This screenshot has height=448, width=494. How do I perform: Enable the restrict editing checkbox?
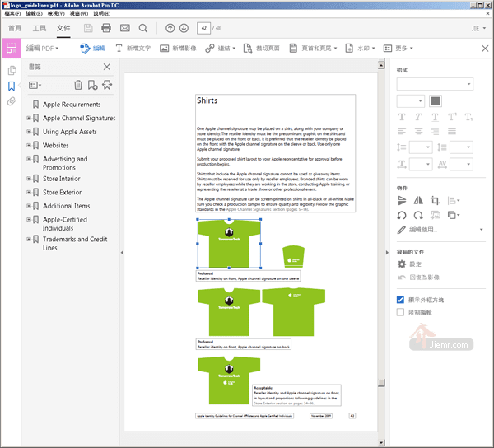pos(400,312)
